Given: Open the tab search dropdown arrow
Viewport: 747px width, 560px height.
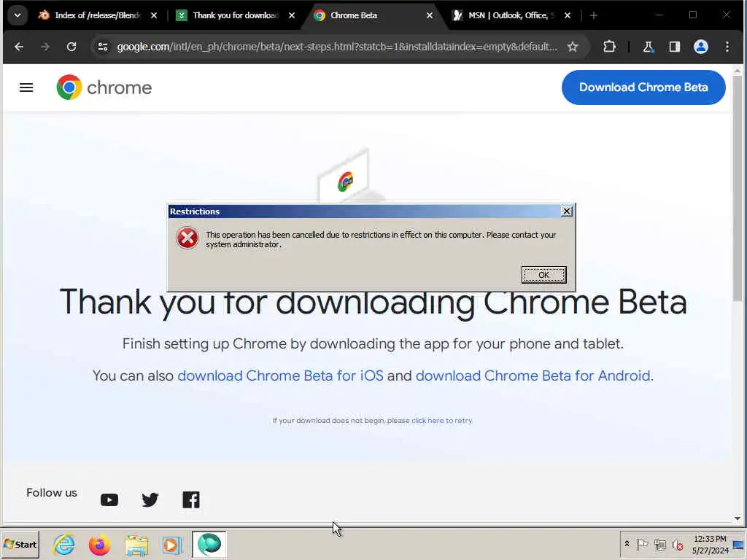Looking at the screenshot, I should pos(18,15).
